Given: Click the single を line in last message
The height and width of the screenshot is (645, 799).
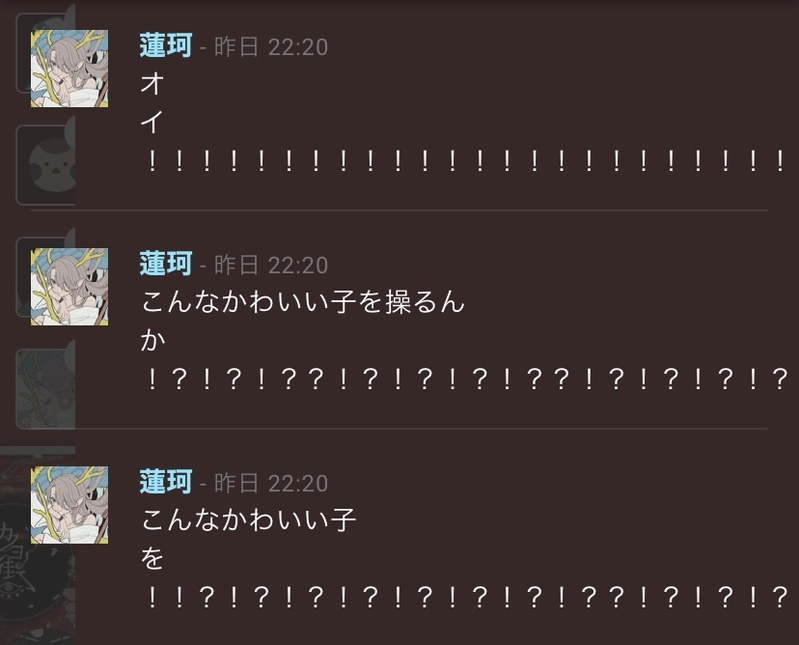Looking at the screenshot, I should pyautogui.click(x=152, y=558).
